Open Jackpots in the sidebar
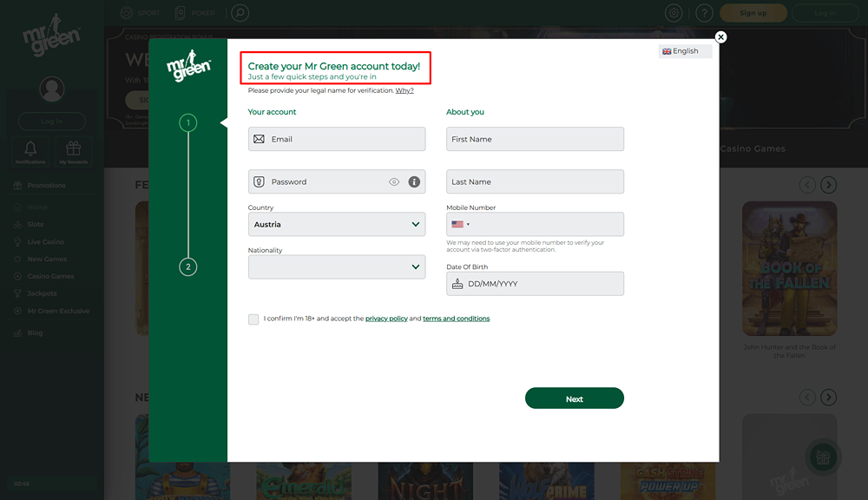This screenshot has width=868, height=500. 42,293
